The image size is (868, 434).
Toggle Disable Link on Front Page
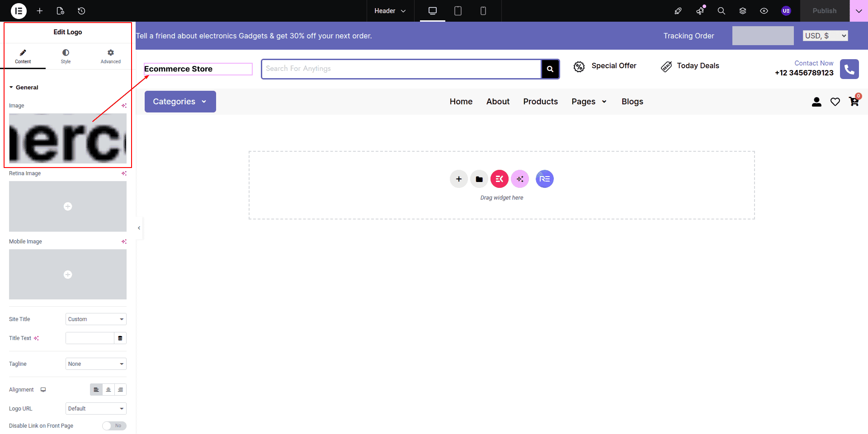point(114,426)
